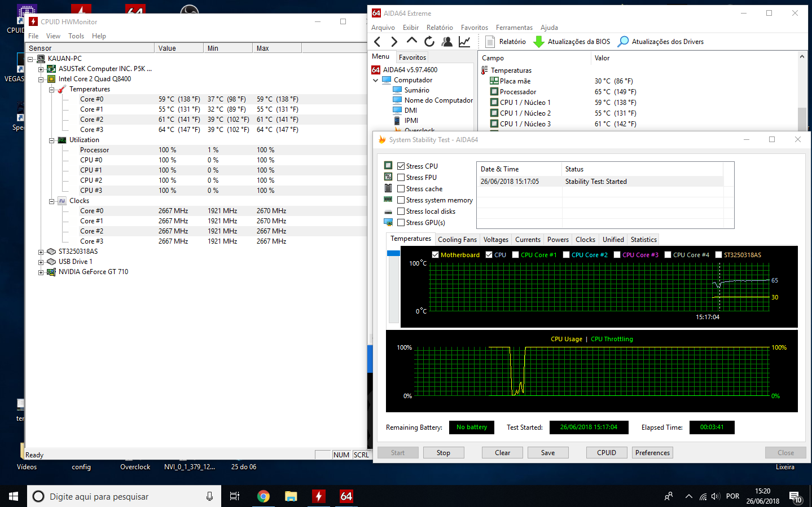Click the Stress GPU monitor icon

coord(388,222)
